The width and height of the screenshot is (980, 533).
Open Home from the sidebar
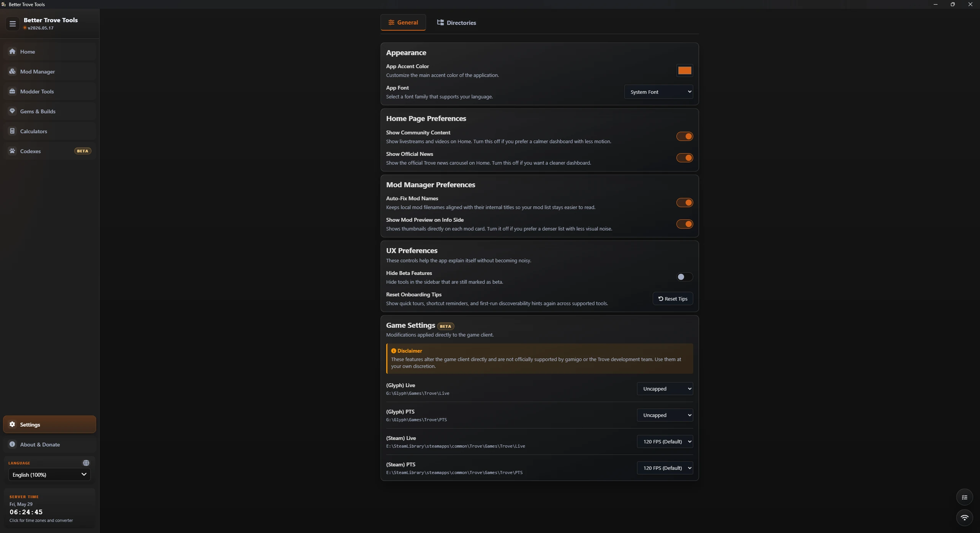pos(49,51)
